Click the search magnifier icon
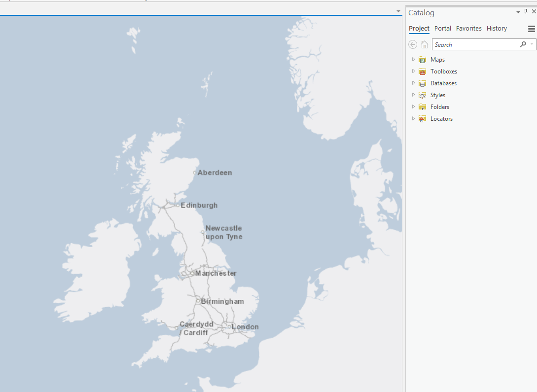This screenshot has width=537, height=392. click(523, 44)
